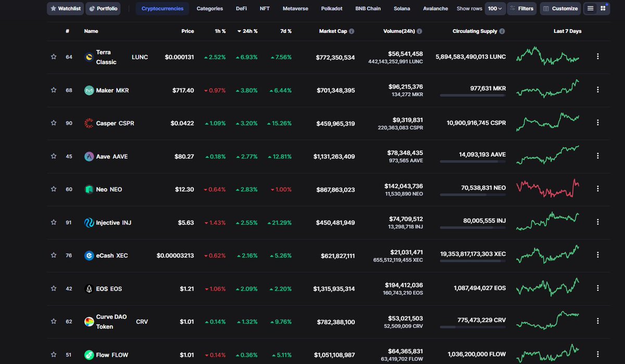Screen dimensions: 625x364
Task: Show info icon for Circulating Supply
Action: pyautogui.click(x=502, y=31)
